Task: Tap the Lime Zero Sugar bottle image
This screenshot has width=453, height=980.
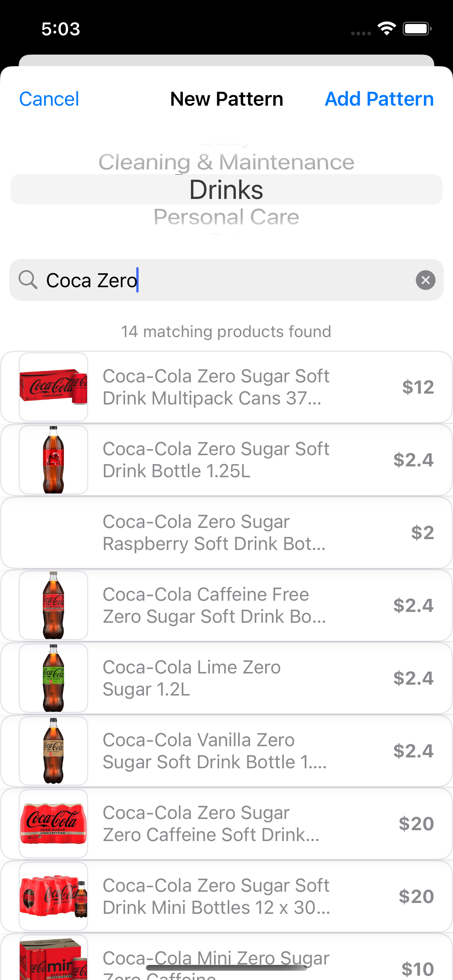Action: click(53, 678)
